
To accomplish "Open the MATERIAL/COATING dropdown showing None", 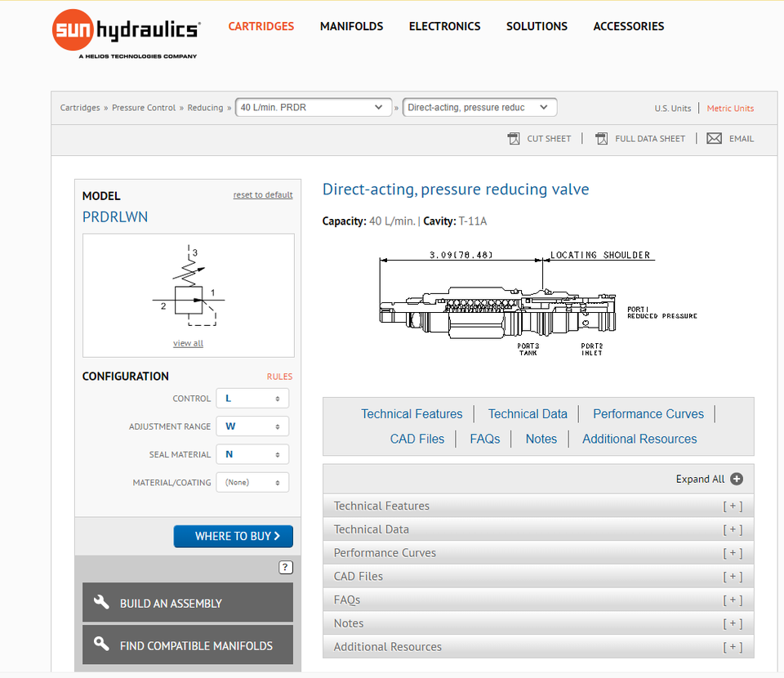I will [252, 483].
